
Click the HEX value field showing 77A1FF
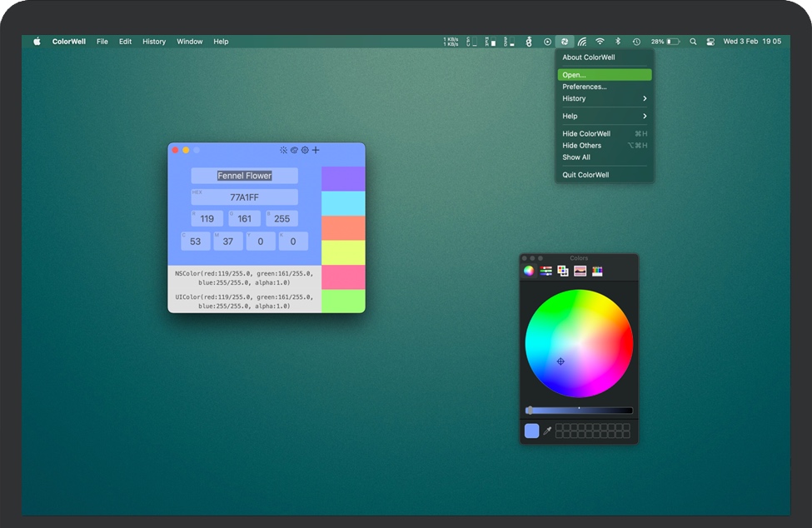(245, 197)
